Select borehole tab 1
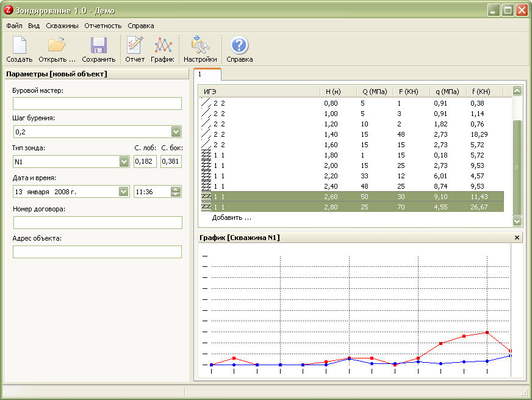532x400 pixels. coord(207,75)
